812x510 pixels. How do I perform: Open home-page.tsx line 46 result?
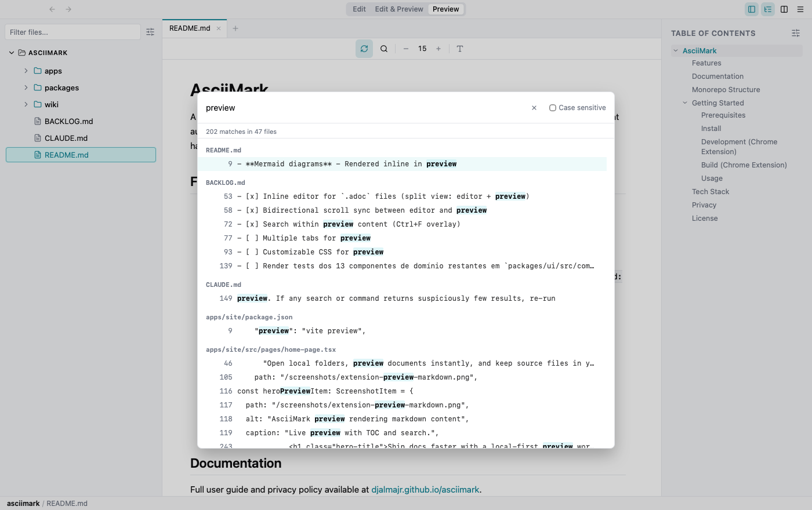(402, 363)
